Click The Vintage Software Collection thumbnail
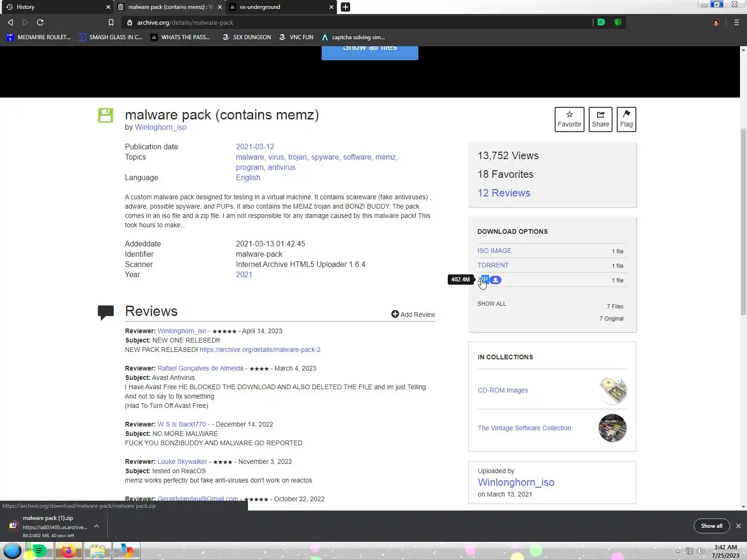The width and height of the screenshot is (747, 560). click(613, 428)
